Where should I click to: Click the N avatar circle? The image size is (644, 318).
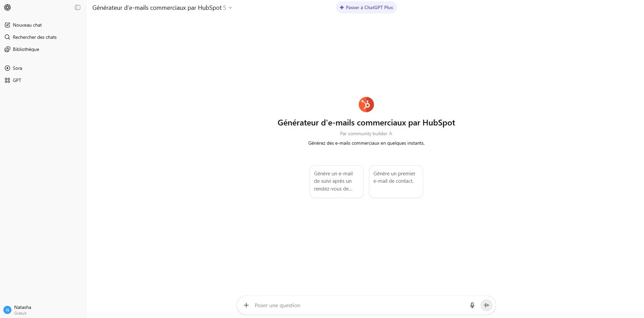7,310
